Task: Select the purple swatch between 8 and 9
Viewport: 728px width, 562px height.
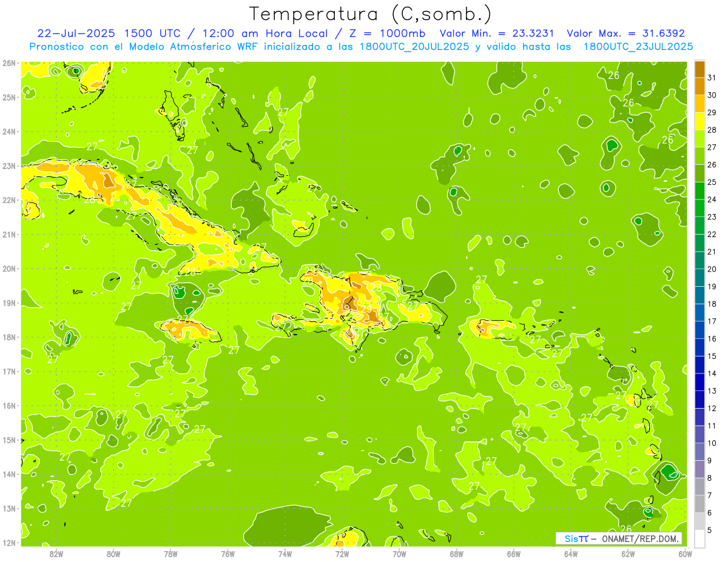Action: [699, 469]
